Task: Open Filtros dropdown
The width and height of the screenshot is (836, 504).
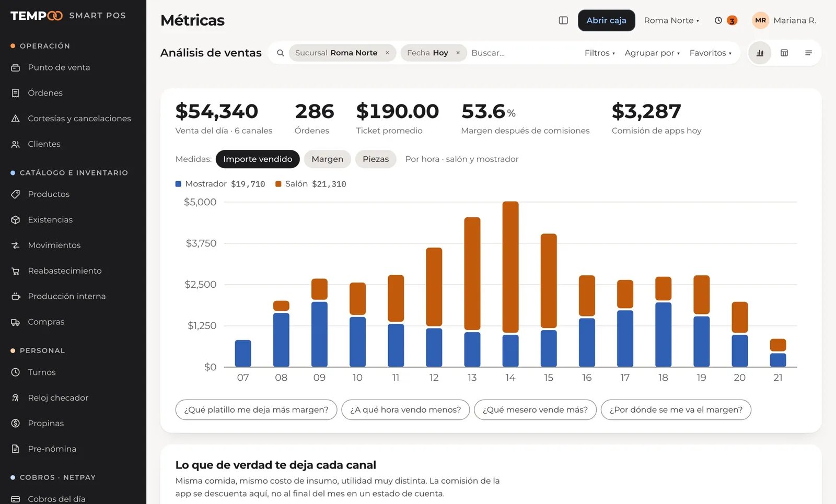Action: point(599,53)
